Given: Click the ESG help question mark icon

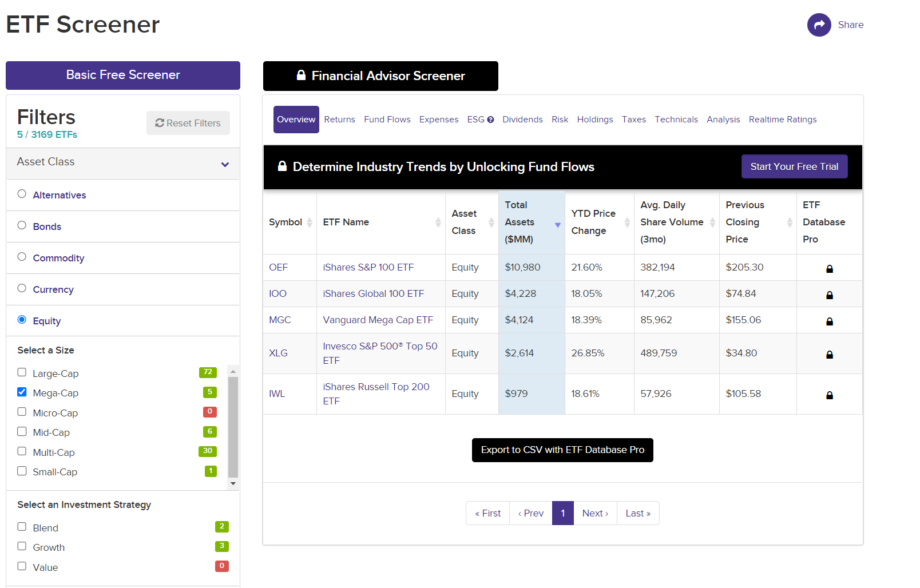Looking at the screenshot, I should tap(490, 120).
